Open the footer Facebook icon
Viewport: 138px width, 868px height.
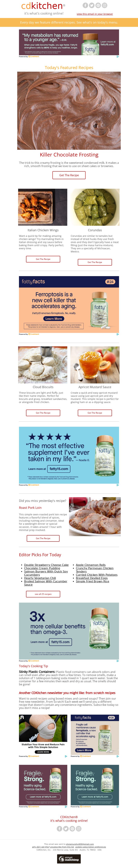(x=60, y=829)
